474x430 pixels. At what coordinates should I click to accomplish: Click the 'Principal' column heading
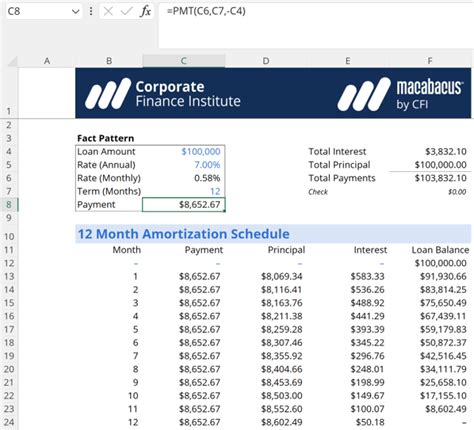286,250
